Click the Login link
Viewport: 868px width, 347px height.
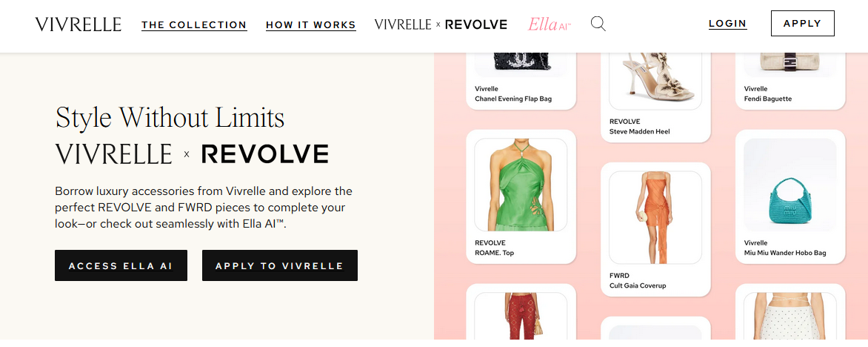click(x=728, y=23)
